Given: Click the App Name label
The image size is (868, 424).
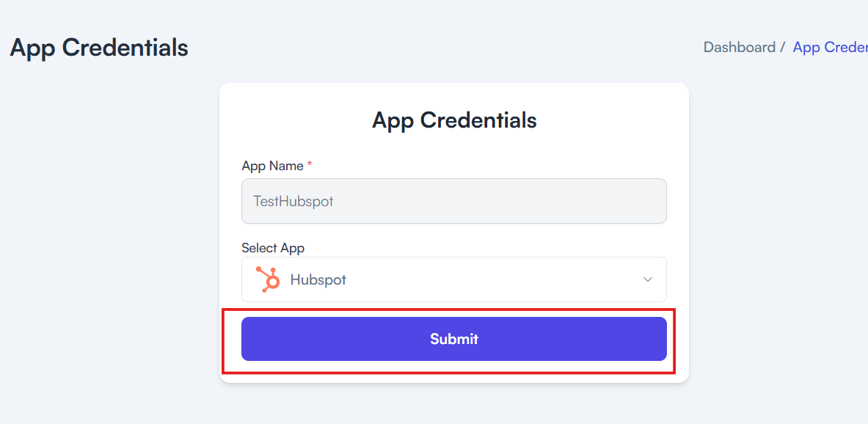Looking at the screenshot, I should coord(272,166).
